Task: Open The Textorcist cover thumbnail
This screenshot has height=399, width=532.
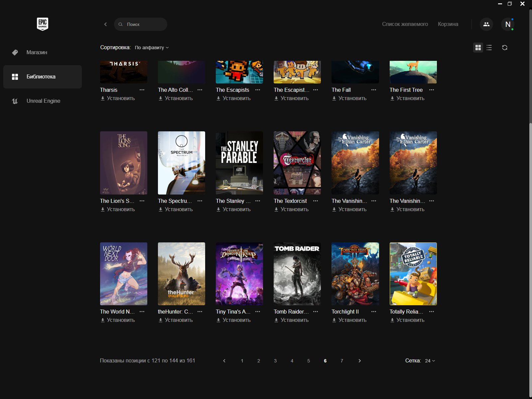Action: [297, 163]
